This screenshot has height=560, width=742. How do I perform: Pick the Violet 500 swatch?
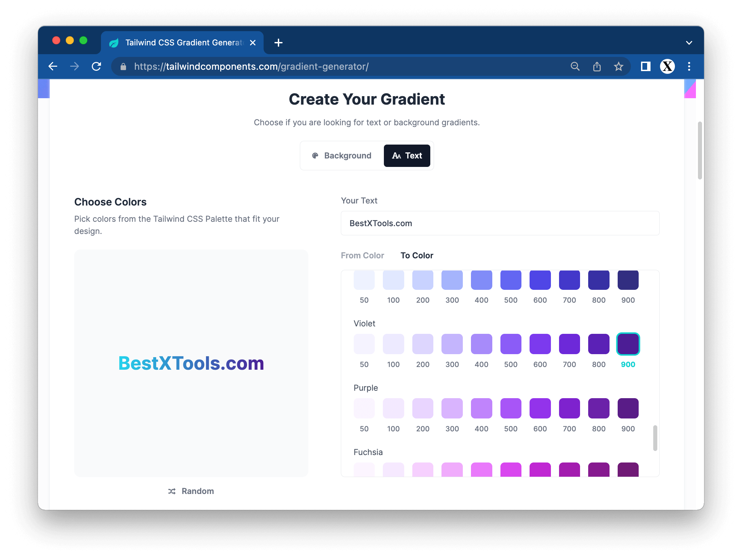pyautogui.click(x=511, y=344)
